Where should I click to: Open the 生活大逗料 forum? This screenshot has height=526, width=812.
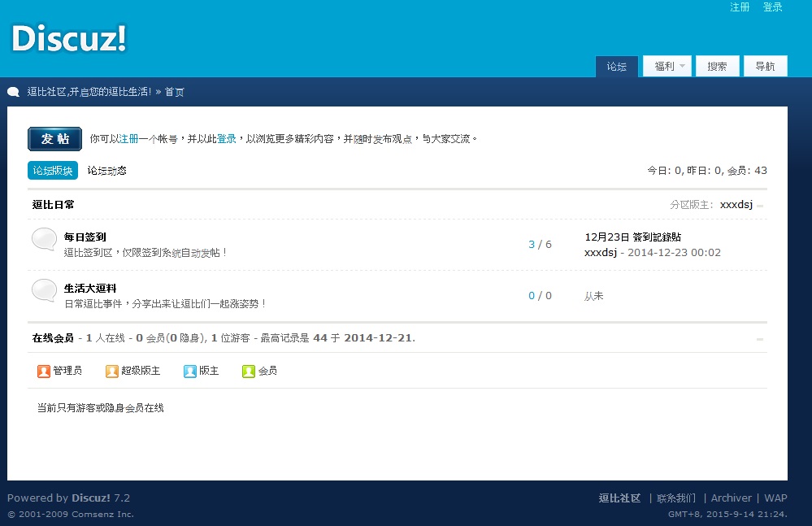coord(90,289)
